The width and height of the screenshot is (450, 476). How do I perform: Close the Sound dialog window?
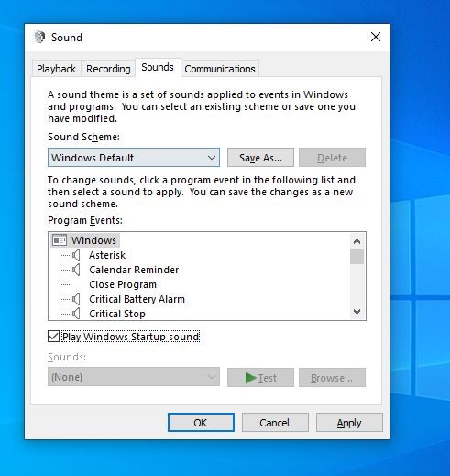point(376,37)
